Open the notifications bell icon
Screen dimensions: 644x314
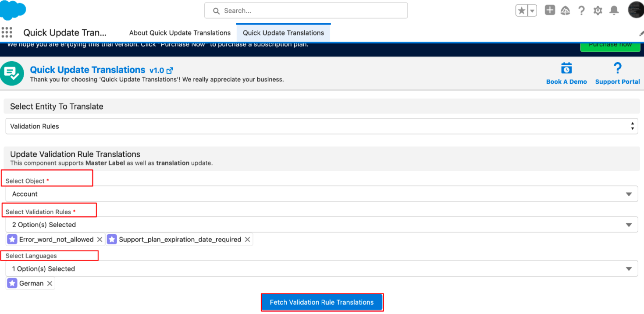tap(614, 11)
